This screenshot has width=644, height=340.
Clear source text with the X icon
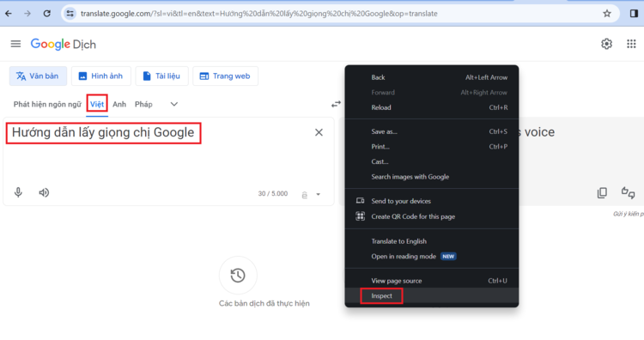tap(319, 132)
